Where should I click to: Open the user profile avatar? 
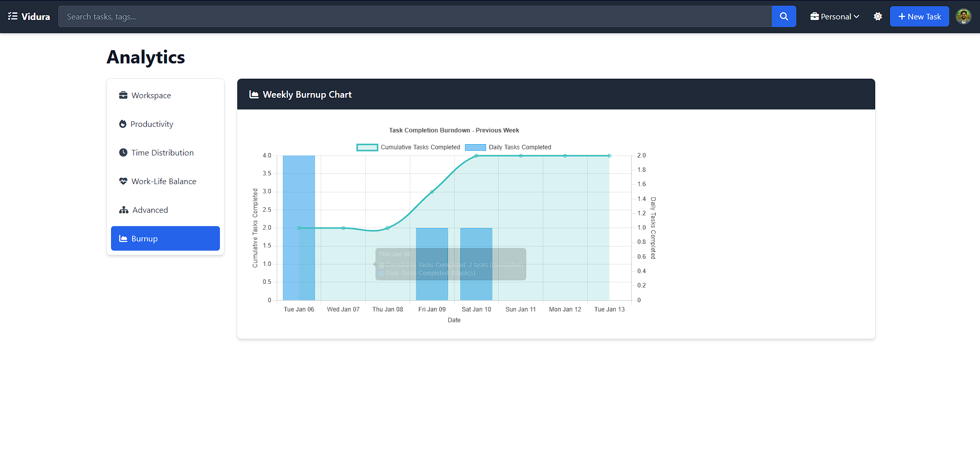[x=963, y=16]
